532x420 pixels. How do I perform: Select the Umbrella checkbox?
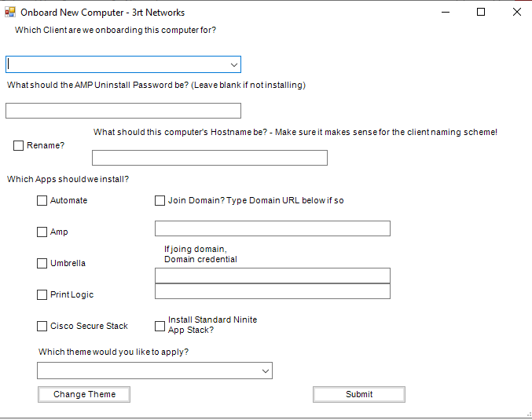click(x=42, y=264)
